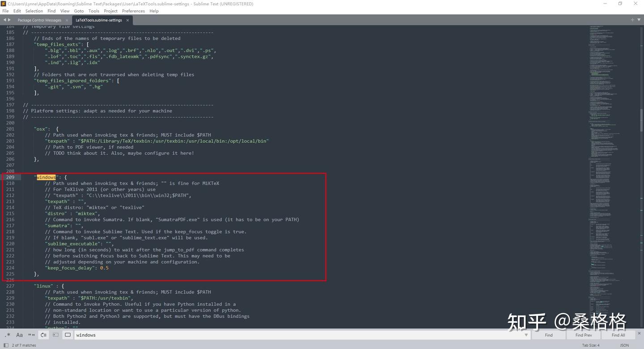Open the tab overflow list arrow
The image size is (644, 349).
pos(639,19)
